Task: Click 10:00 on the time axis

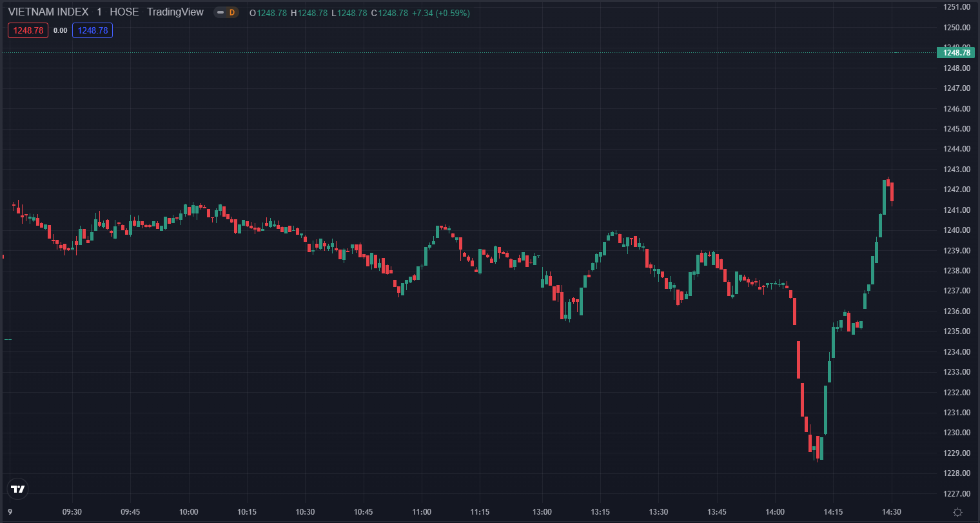Action: click(188, 512)
